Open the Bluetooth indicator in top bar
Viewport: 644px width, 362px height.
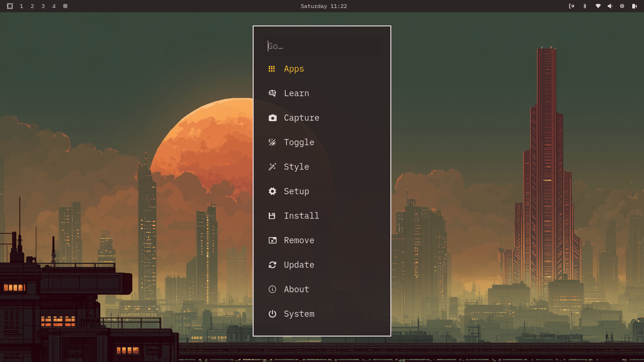(585, 6)
